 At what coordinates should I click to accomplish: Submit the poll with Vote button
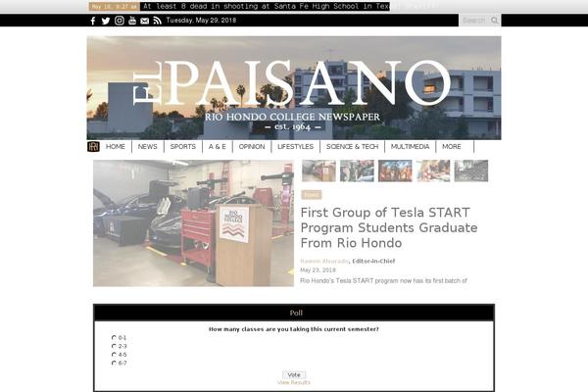tap(294, 374)
